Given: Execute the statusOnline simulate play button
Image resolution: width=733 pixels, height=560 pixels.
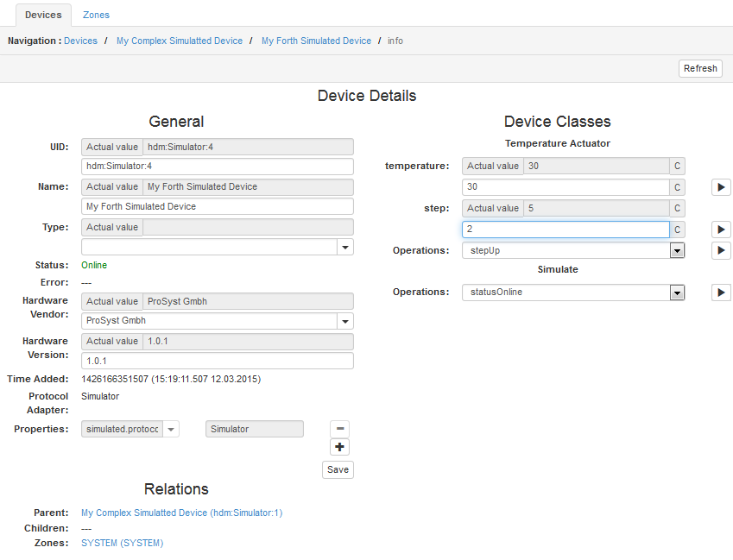Looking at the screenshot, I should [721, 293].
